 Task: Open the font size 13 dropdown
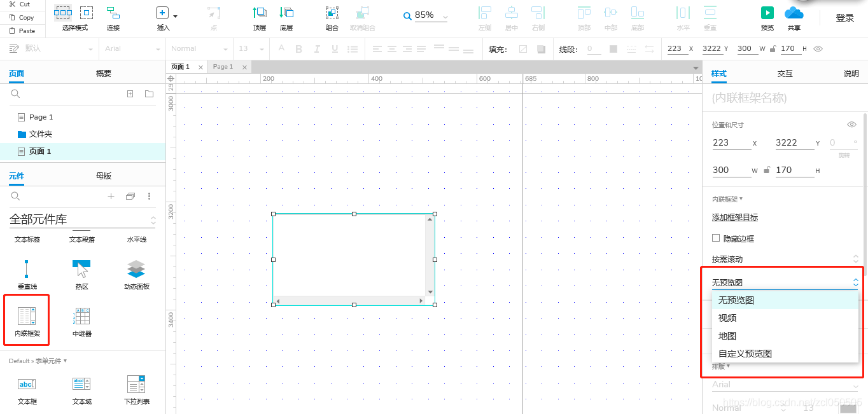[x=251, y=48]
